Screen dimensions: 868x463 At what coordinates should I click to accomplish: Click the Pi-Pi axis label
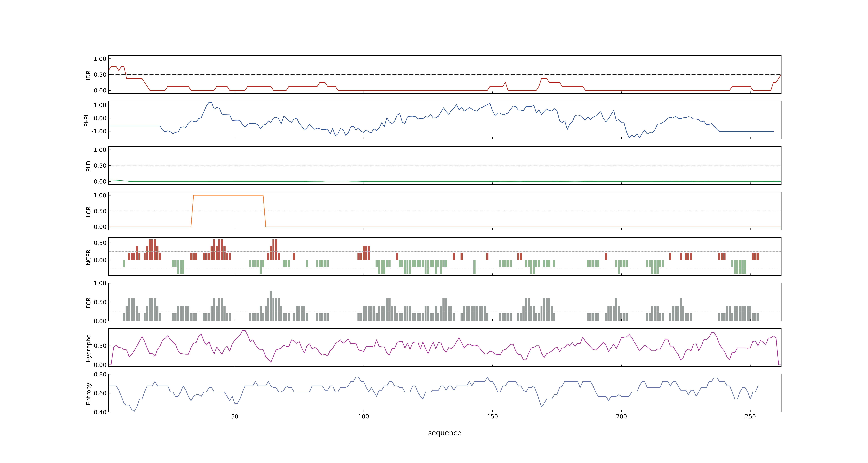tap(86, 120)
